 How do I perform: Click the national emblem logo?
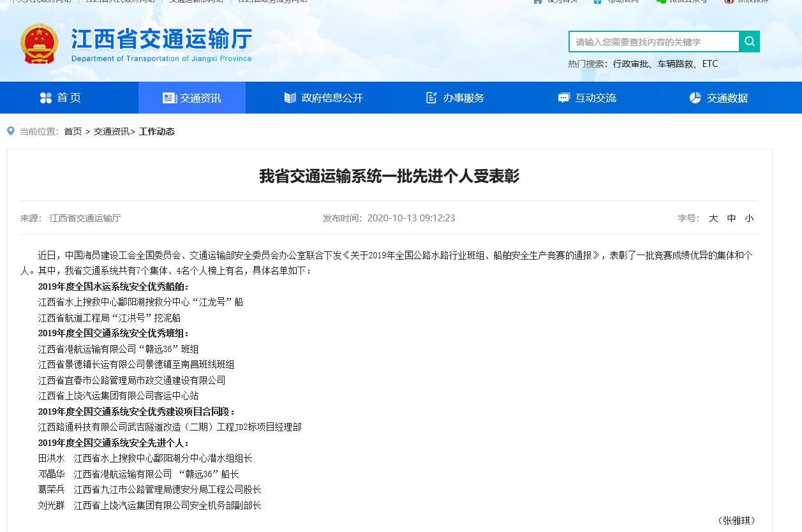[40, 44]
